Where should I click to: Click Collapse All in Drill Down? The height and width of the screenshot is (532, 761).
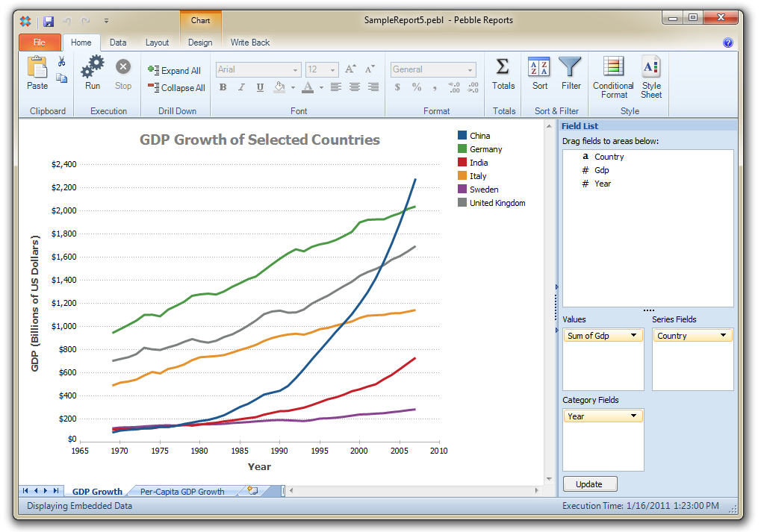[176, 88]
